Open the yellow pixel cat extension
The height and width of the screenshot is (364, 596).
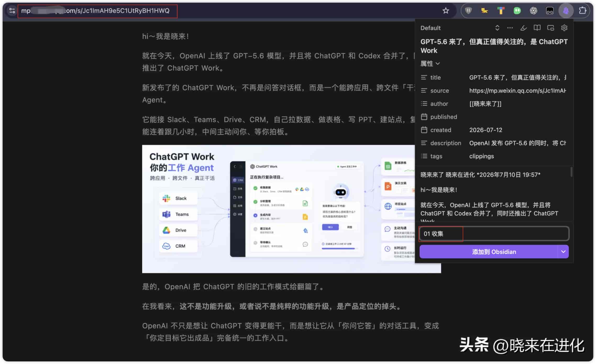coord(484,11)
